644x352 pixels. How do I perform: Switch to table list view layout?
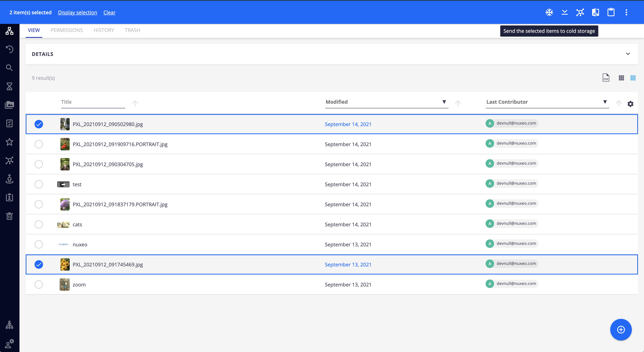pos(633,78)
